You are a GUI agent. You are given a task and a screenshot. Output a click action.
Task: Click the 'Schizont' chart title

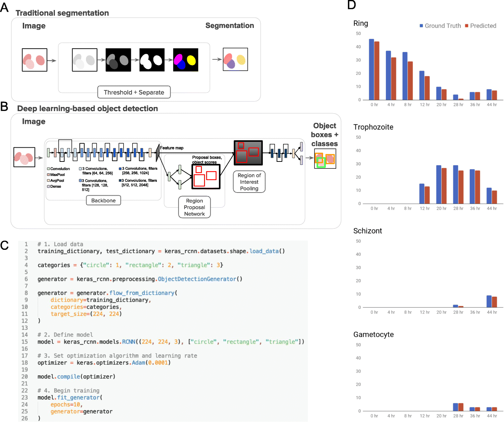point(368,231)
